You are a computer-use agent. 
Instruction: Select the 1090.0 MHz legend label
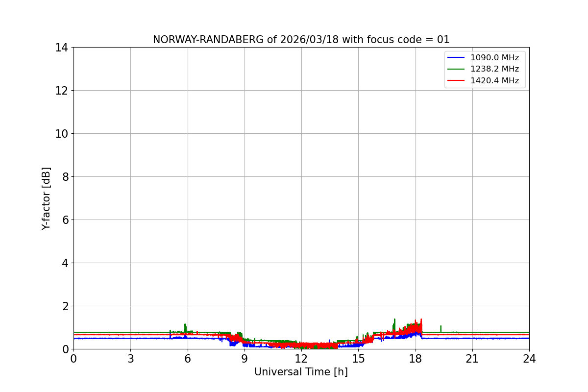(494, 58)
